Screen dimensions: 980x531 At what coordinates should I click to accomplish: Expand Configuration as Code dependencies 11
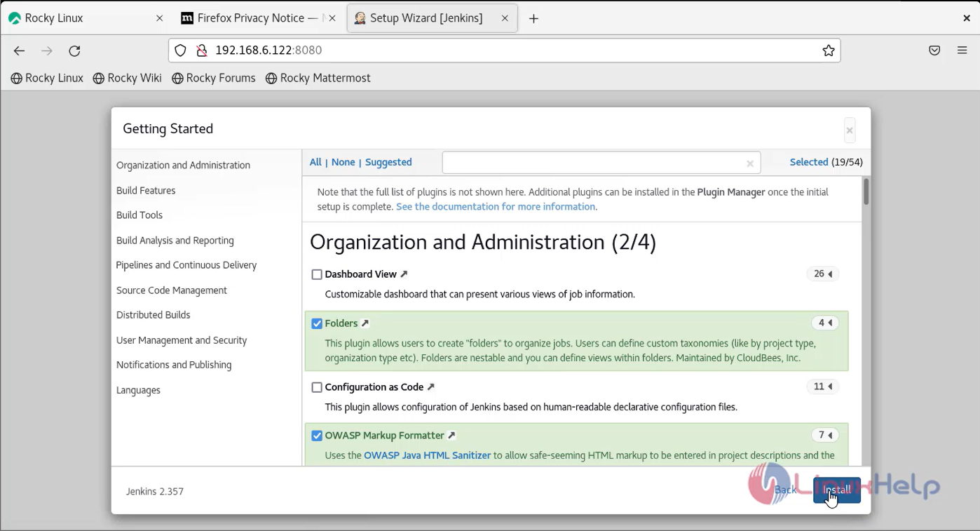(823, 387)
